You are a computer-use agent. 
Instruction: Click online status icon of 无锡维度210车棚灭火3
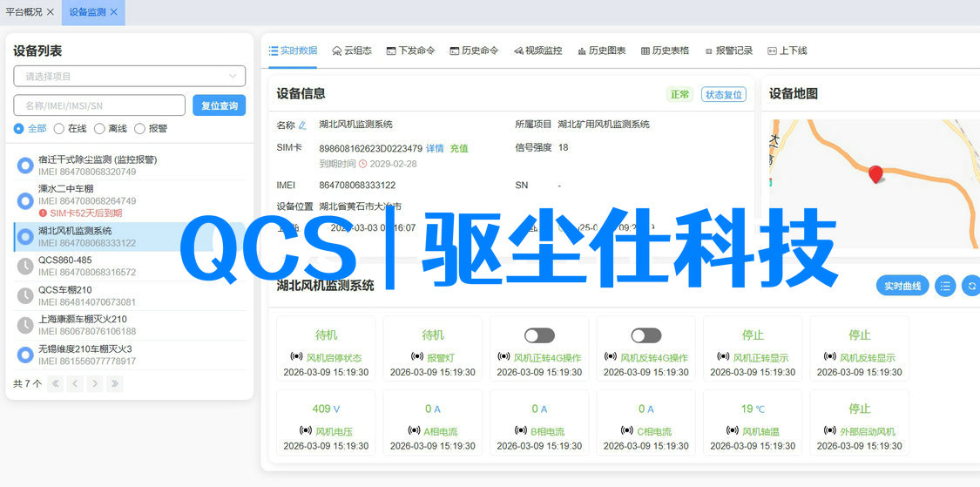point(25,355)
